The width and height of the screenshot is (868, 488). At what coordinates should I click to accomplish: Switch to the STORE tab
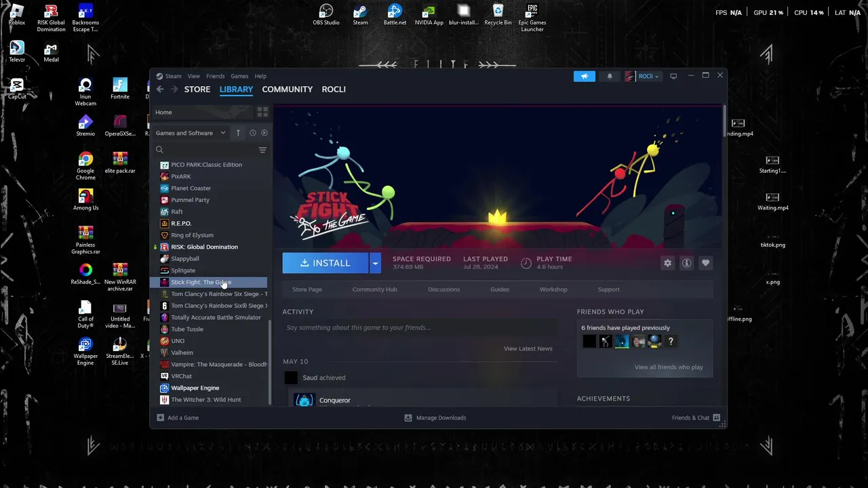(x=197, y=89)
